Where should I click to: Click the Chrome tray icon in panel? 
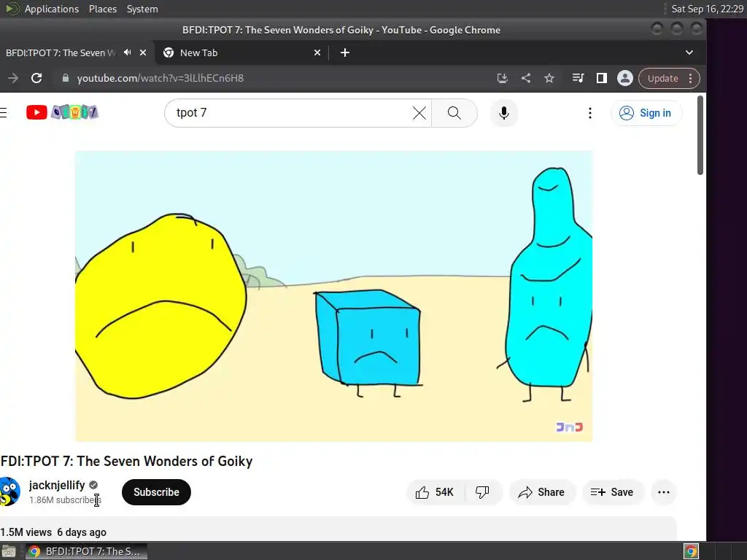click(691, 551)
